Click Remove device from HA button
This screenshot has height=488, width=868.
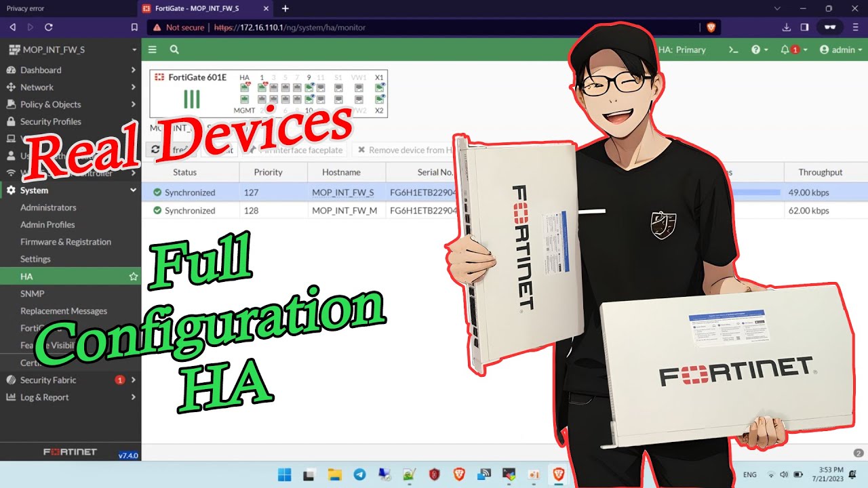[406, 150]
